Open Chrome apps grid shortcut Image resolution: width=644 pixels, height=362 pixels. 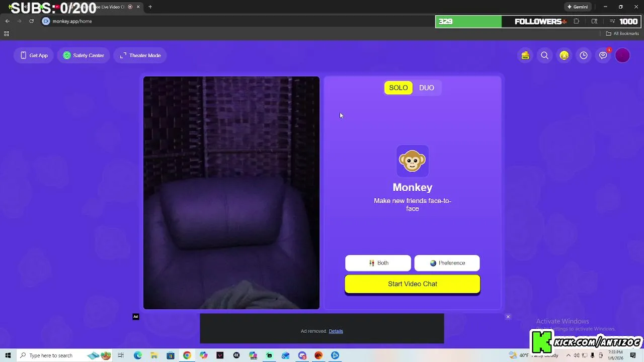7,34
